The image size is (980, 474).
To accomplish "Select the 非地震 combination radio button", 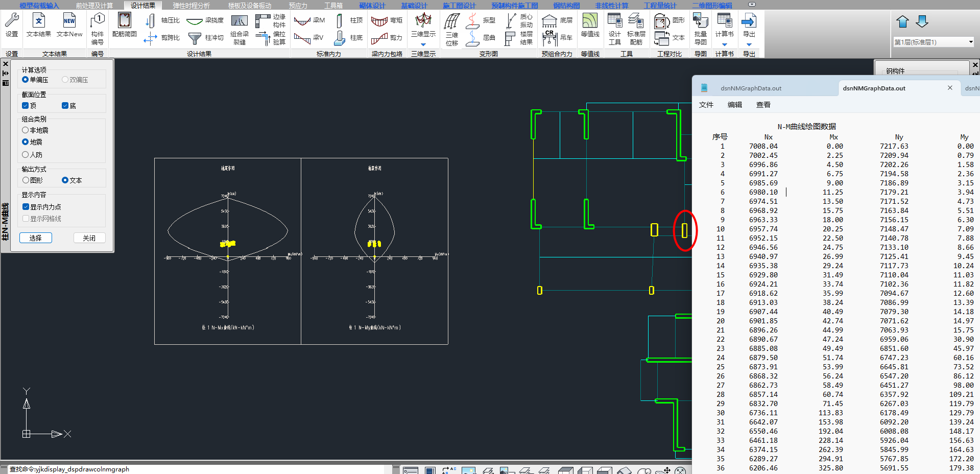I will point(26,130).
